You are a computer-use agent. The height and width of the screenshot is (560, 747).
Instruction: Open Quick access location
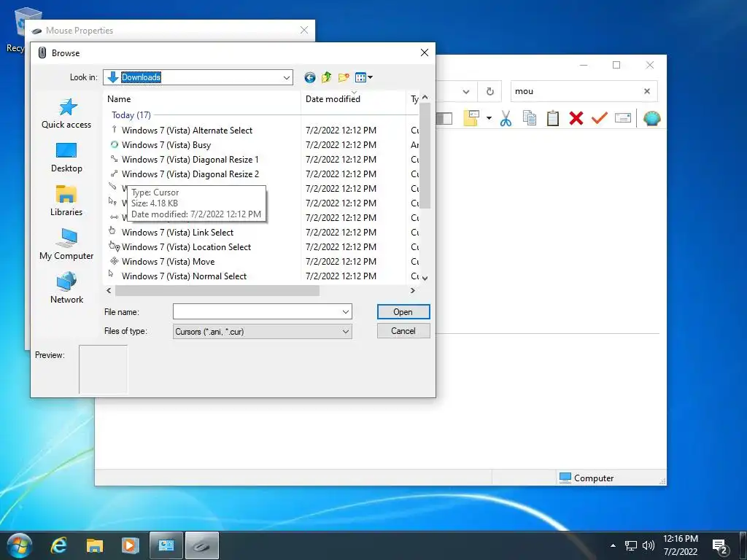click(x=66, y=113)
